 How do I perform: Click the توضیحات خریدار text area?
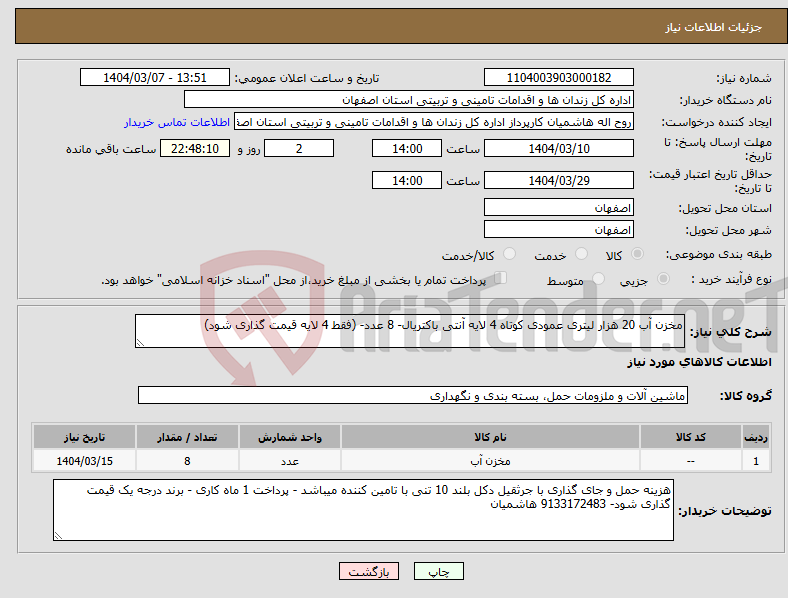363,510
